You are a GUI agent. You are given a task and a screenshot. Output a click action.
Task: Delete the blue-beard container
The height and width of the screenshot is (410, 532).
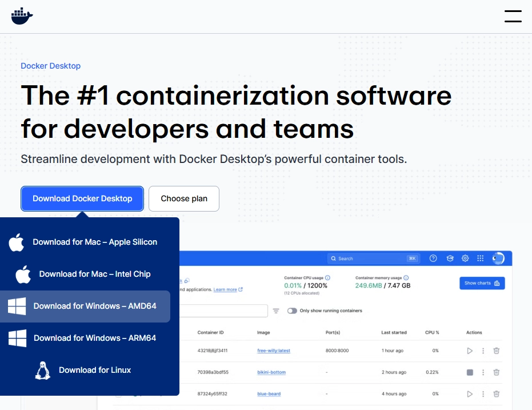[497, 394]
